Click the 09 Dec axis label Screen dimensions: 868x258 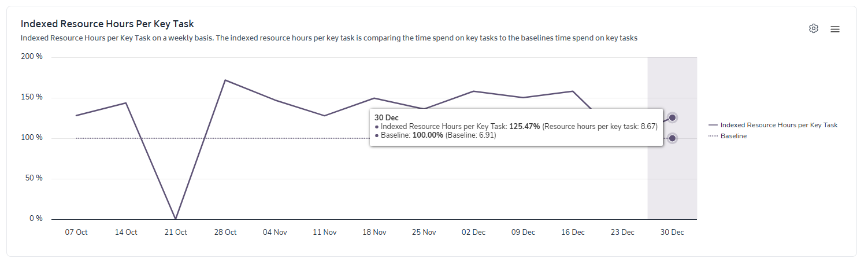523,232
